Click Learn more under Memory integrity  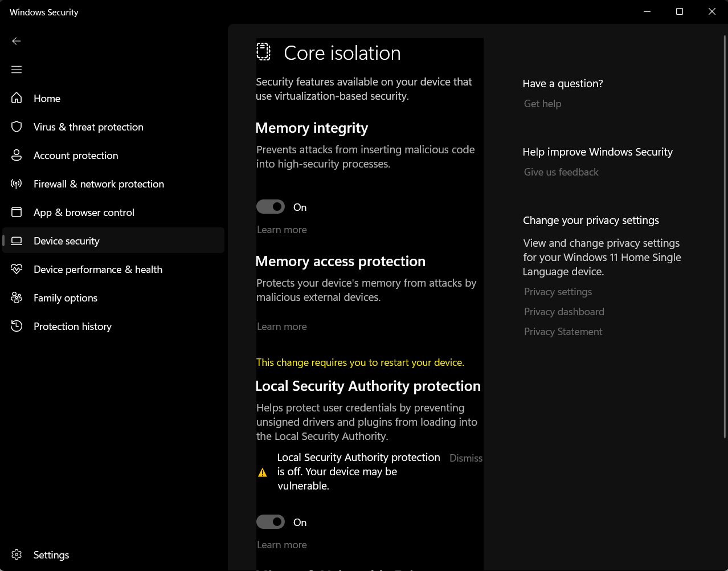[282, 230]
